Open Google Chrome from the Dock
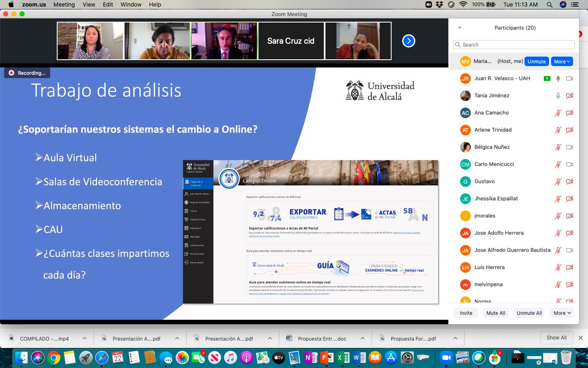Screen dimensions: 588x368 coord(53,358)
